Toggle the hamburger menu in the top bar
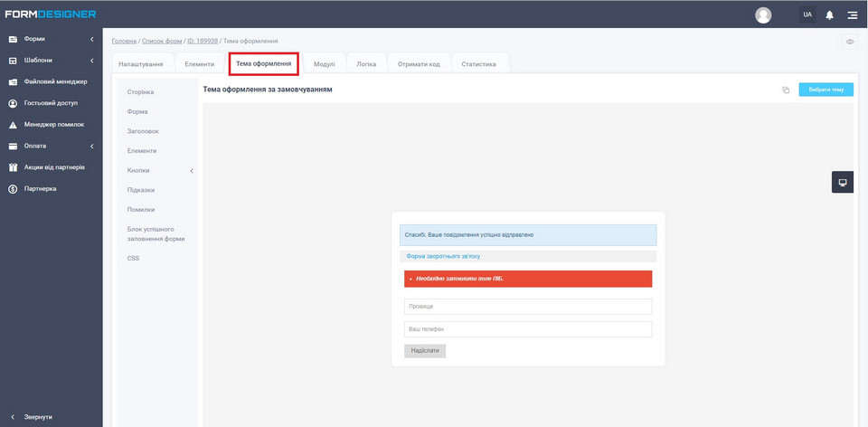Screen dimensions: 868x427 click(853, 15)
